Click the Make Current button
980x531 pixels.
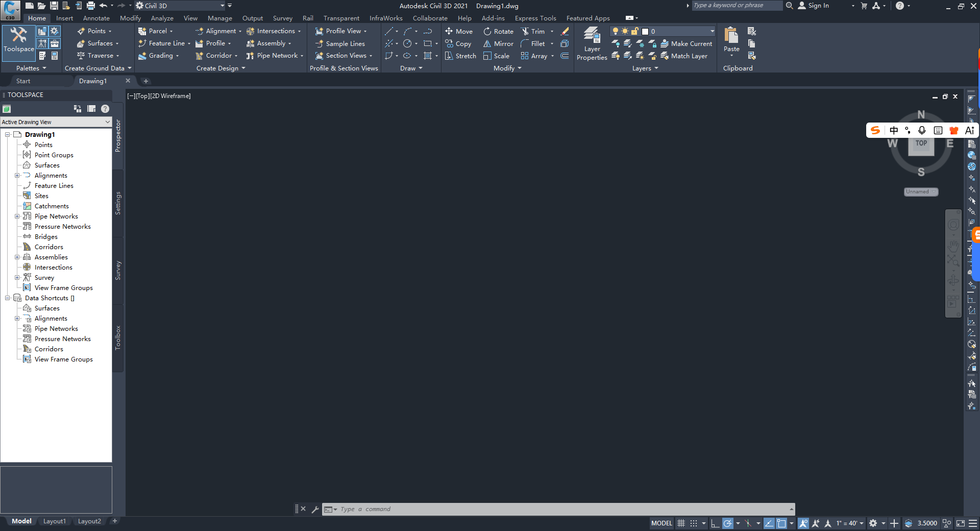coord(686,44)
